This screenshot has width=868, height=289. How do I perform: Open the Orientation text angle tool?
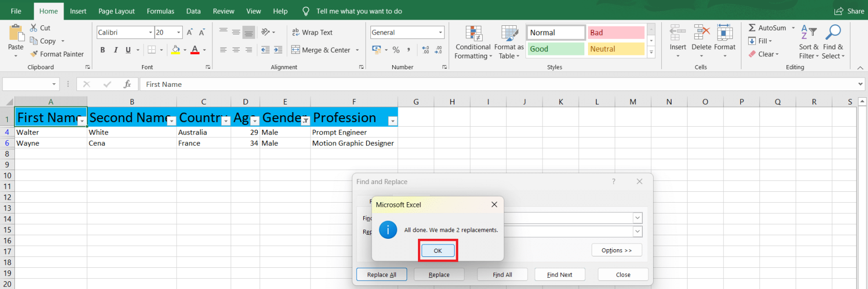coord(266,32)
